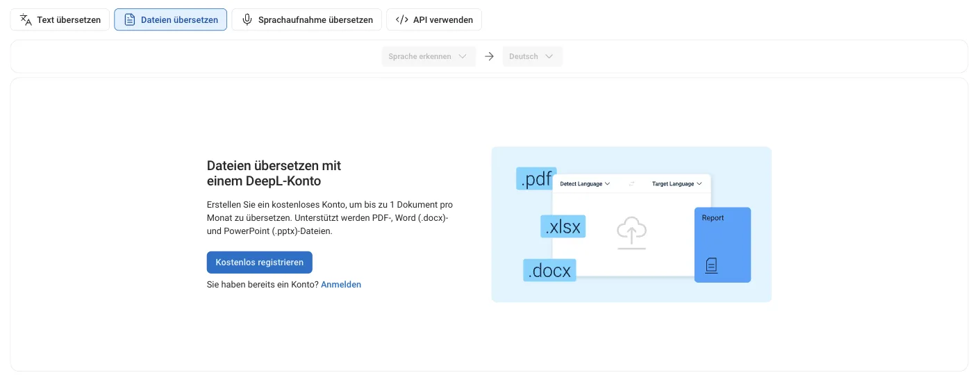The width and height of the screenshot is (980, 375).
Task: Click the paragraph starting 'Erstellen Sie ein kostenloses Konto'
Action: (x=330, y=218)
